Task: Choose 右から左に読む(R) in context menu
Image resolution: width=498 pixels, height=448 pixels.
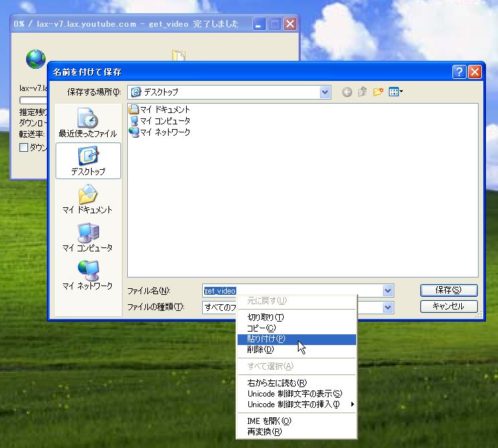Action: (x=297, y=383)
